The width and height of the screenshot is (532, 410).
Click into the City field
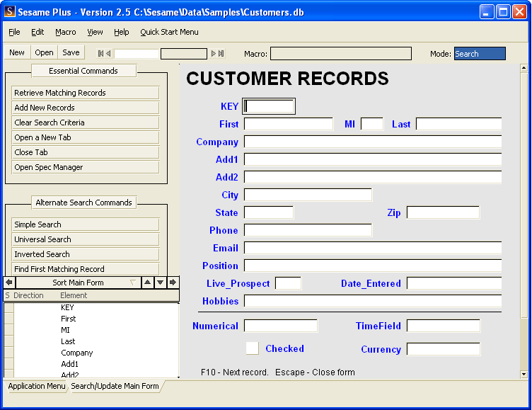[308, 195]
